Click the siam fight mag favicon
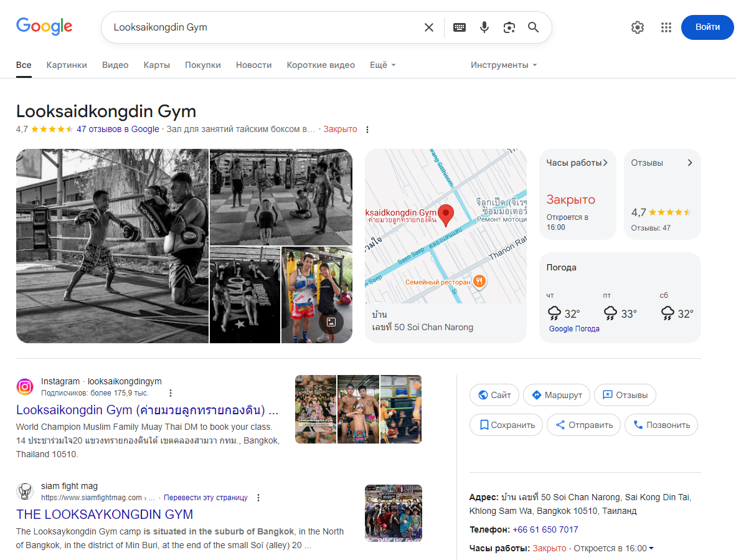 (25, 491)
